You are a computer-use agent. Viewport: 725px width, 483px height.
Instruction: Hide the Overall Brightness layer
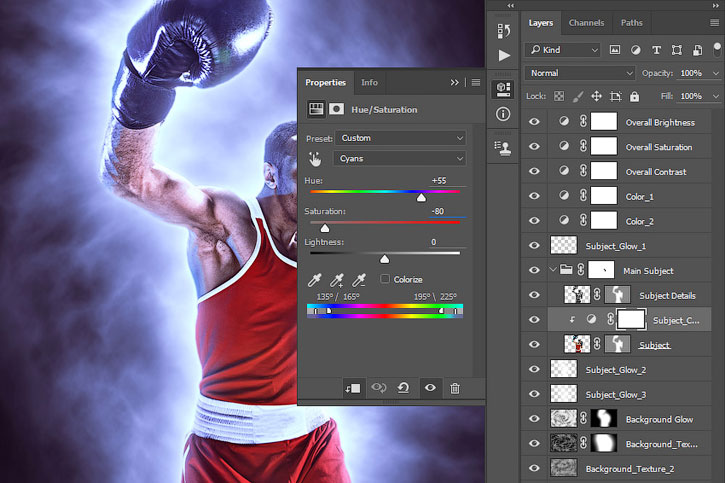pyautogui.click(x=534, y=122)
